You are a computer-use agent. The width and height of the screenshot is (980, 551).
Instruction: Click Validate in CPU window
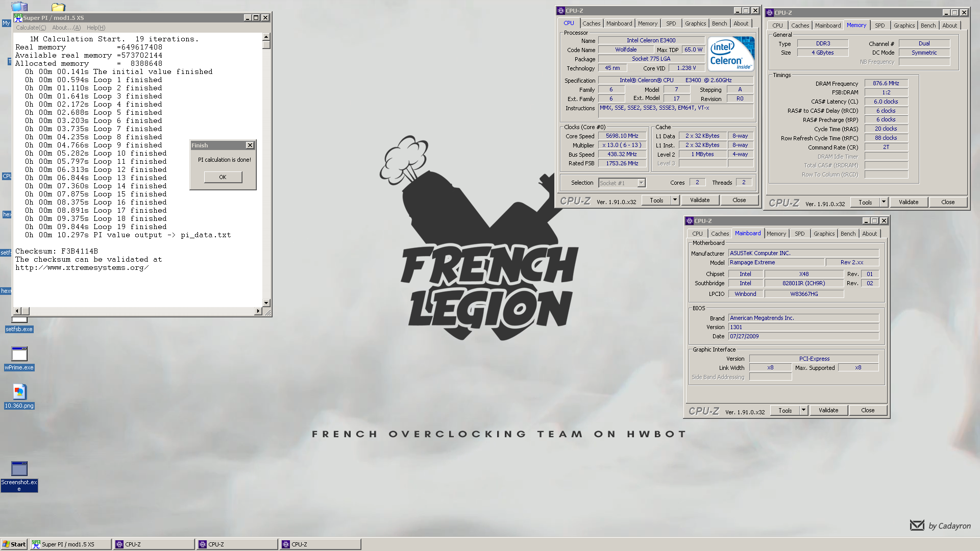coord(700,200)
